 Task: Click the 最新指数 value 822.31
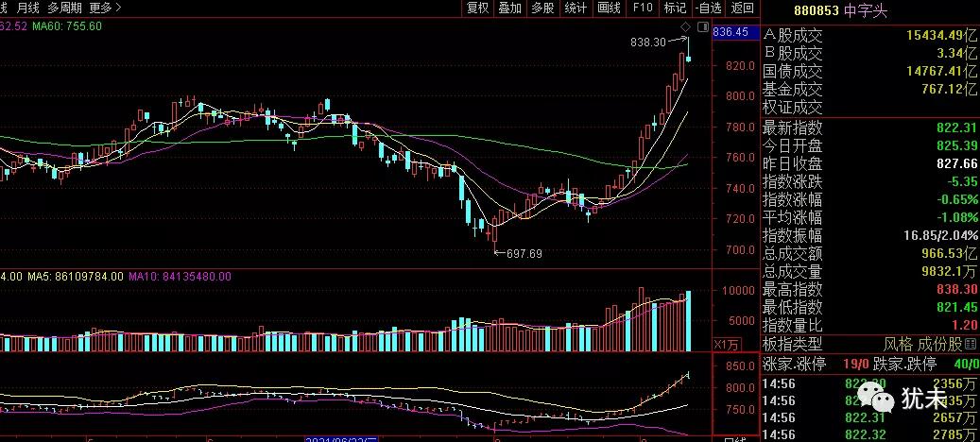[956, 128]
